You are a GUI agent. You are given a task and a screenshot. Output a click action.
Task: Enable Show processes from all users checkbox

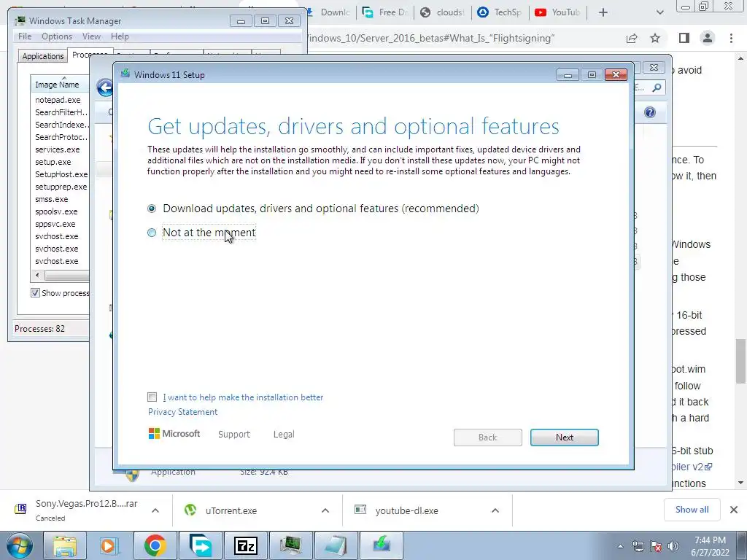point(35,293)
